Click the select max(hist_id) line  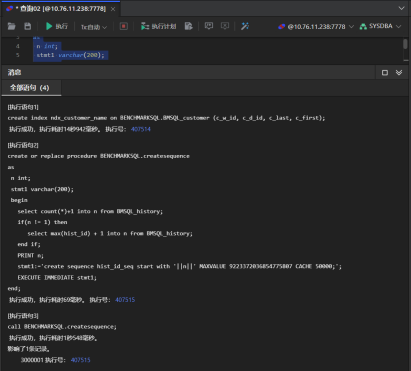coord(110,233)
